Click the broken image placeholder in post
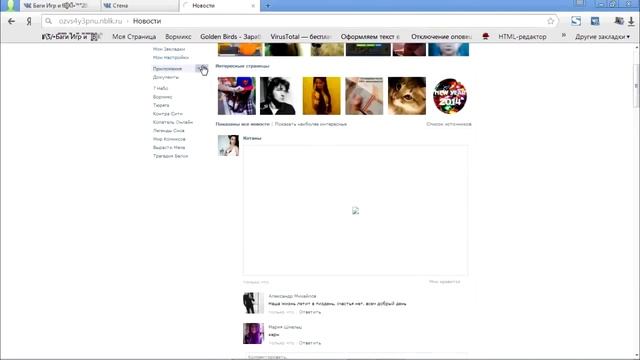Screen dimensions: 640x360 pos(356,211)
